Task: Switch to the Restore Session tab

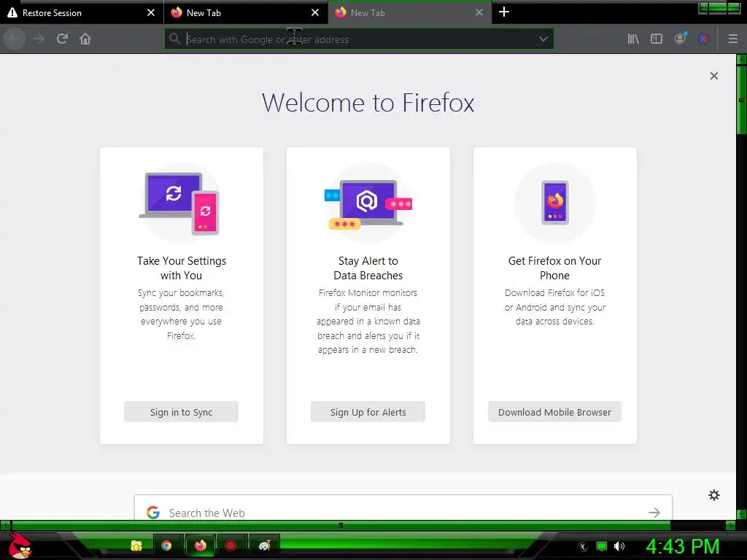Action: coord(82,13)
